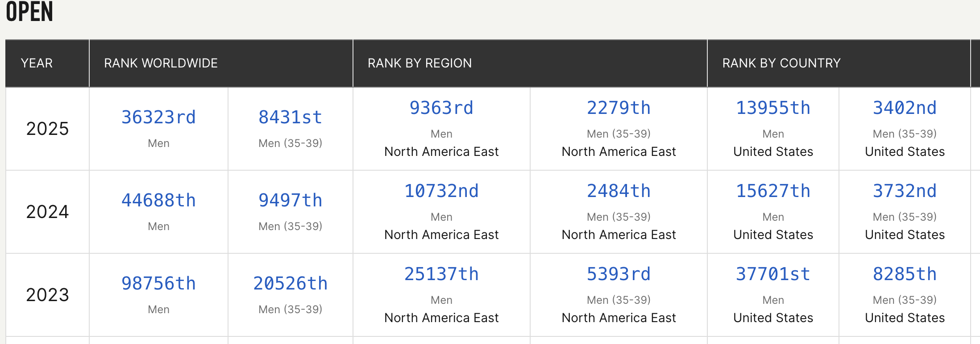Open the 37701st United States Men rank
The width and height of the screenshot is (980, 344).
pos(773,274)
